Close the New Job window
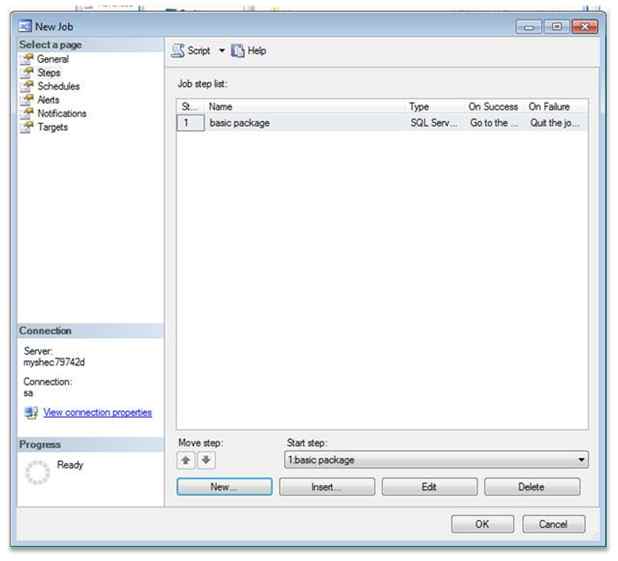 click(584, 27)
